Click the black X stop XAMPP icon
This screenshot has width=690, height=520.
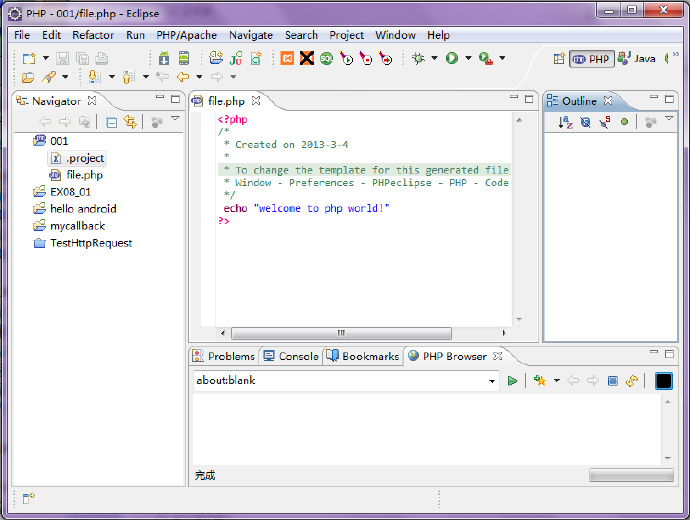(x=307, y=58)
